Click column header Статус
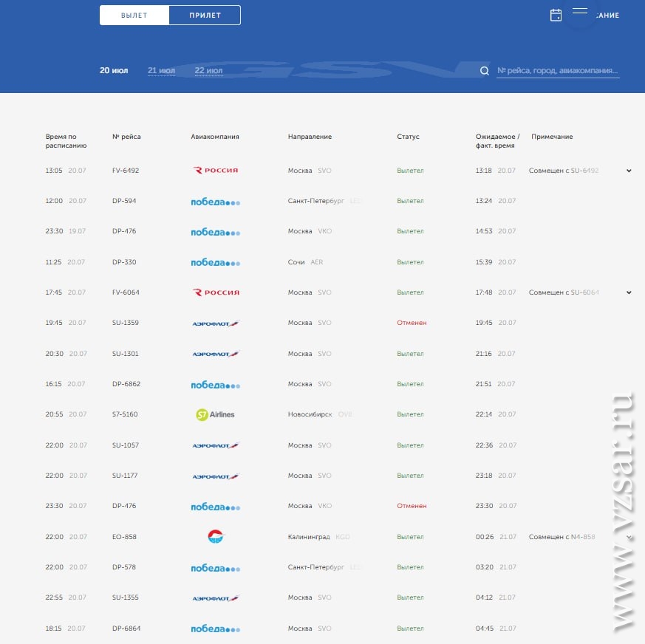This screenshot has width=645, height=644. [x=408, y=137]
